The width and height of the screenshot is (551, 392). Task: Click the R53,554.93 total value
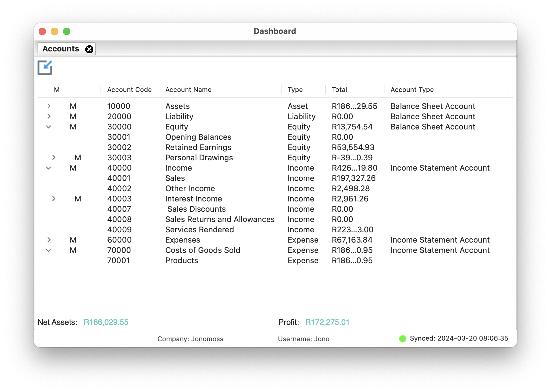click(353, 147)
